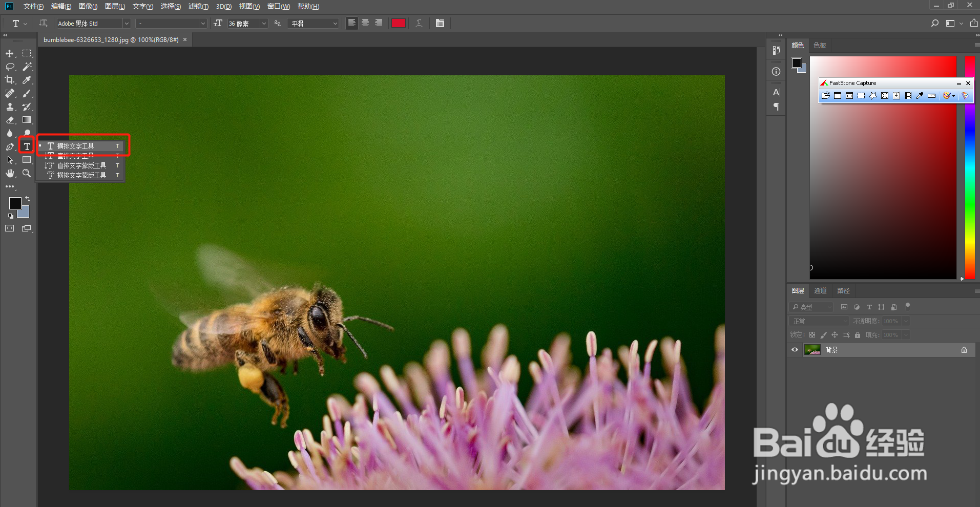Select the Pen tool
Viewport: 980px width, 507px height.
(x=10, y=146)
